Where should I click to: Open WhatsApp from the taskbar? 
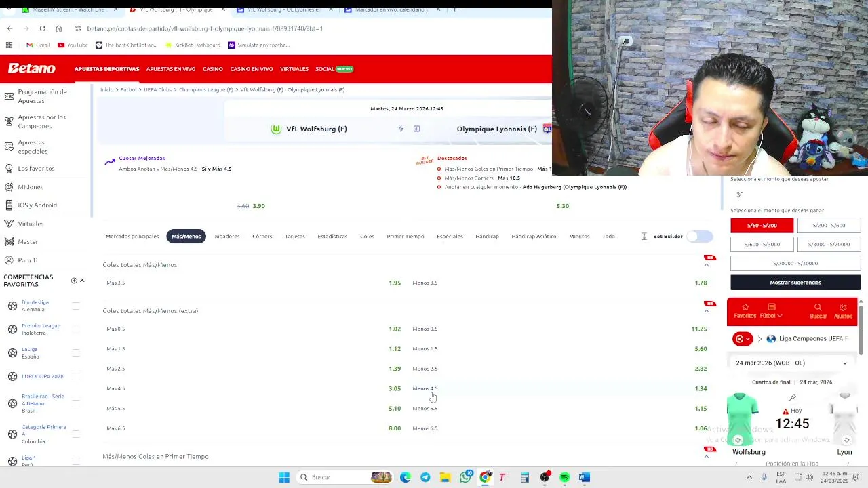point(465,477)
